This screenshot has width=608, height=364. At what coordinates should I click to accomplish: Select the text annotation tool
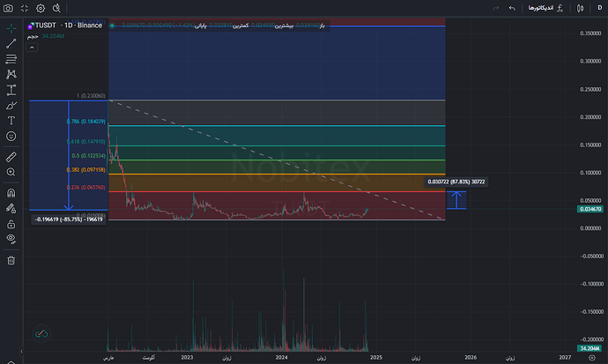11,121
